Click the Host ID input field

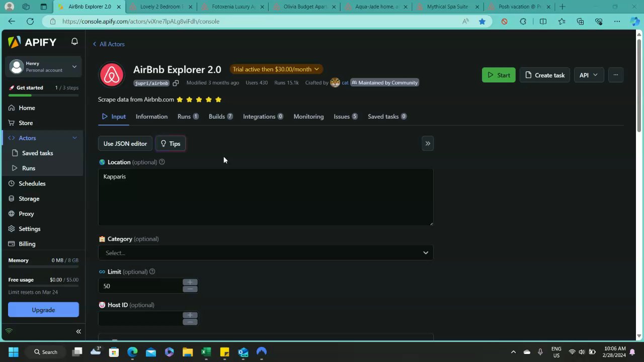(x=140, y=319)
